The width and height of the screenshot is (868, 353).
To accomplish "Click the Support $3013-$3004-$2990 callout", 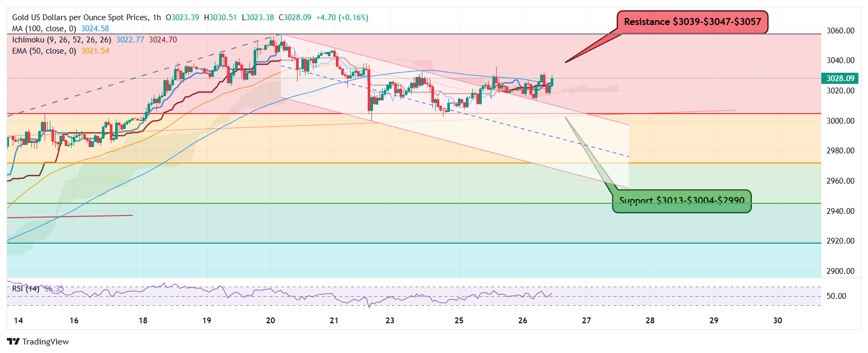I will (x=682, y=201).
